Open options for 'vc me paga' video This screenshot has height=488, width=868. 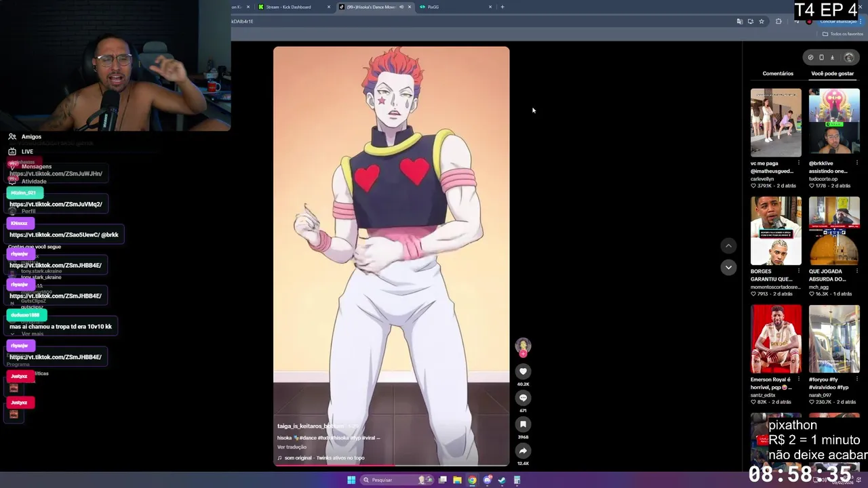pos(799,163)
